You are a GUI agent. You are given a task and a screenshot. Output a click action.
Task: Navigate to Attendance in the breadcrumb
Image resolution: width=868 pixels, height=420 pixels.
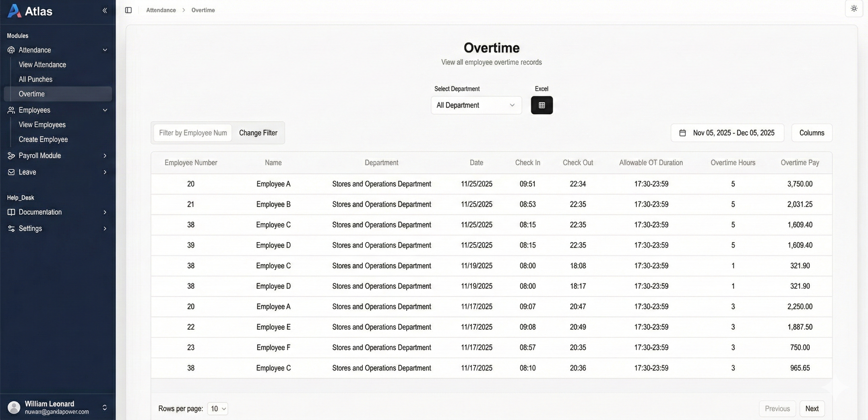tap(161, 10)
